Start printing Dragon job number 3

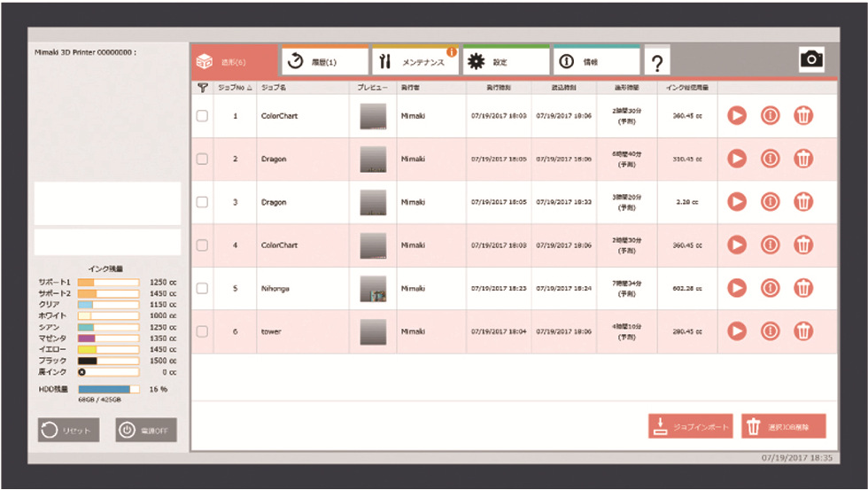coord(737,201)
